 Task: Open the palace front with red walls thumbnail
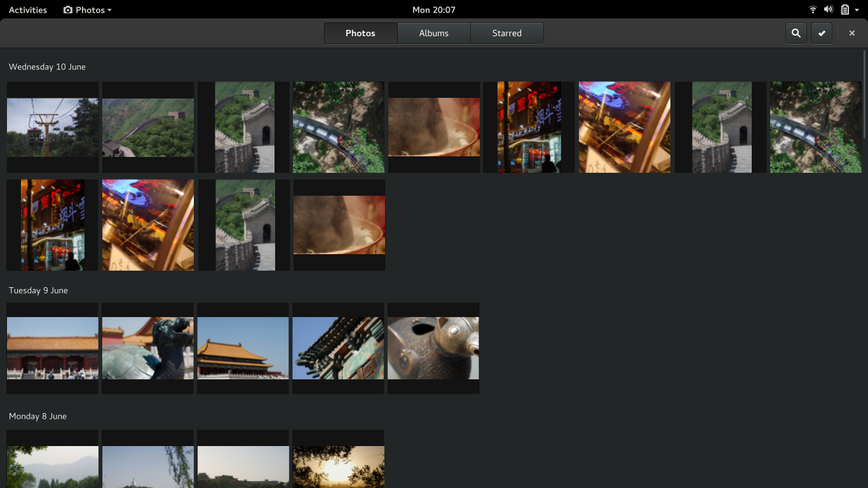[x=53, y=348]
